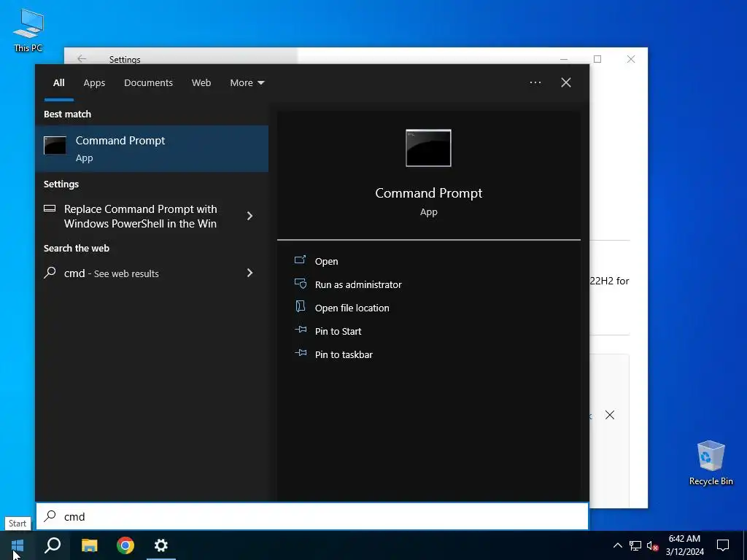
Task: Click the large Command Prompt preview icon
Action: pyautogui.click(x=428, y=148)
